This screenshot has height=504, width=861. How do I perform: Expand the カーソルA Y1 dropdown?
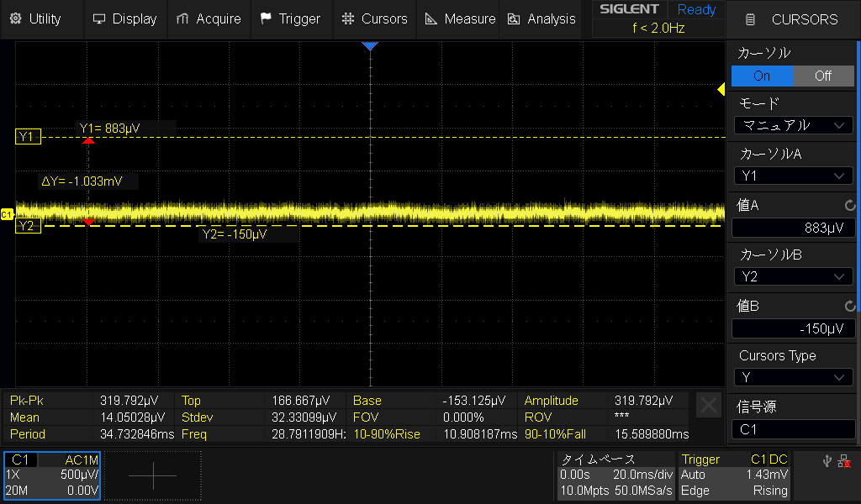pos(793,176)
